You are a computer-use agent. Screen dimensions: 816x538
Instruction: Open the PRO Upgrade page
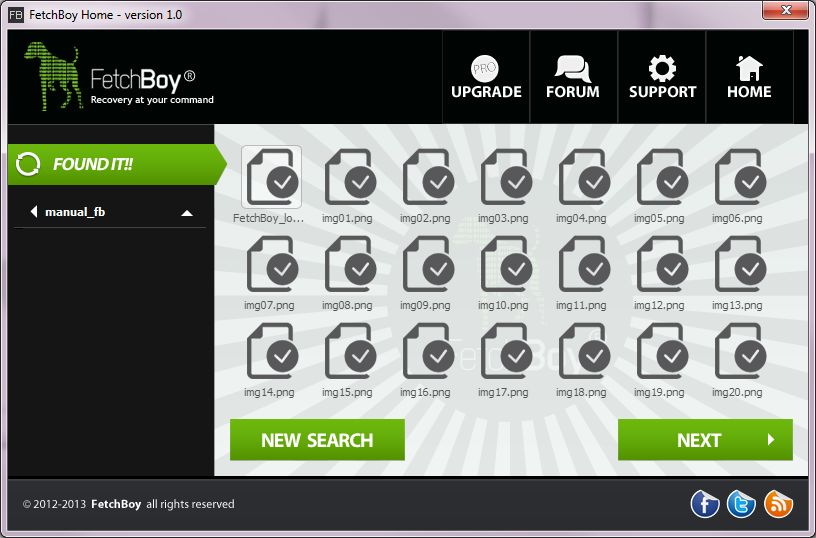tap(486, 77)
